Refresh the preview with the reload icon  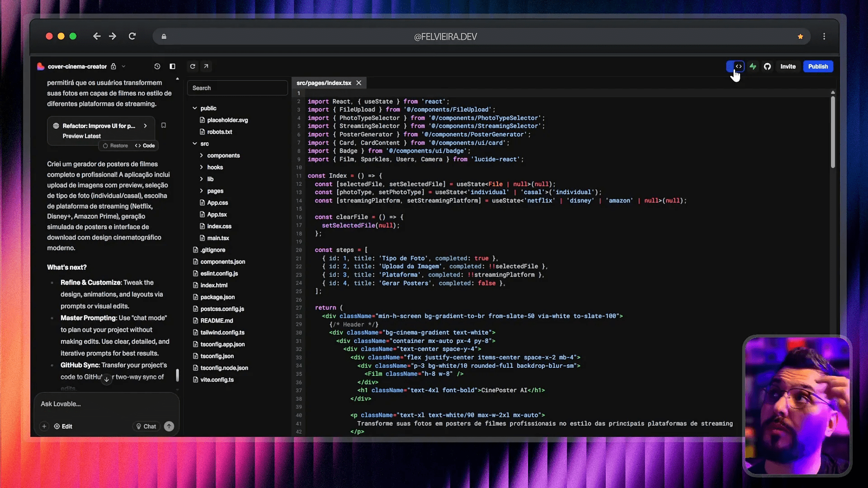pyautogui.click(x=193, y=66)
